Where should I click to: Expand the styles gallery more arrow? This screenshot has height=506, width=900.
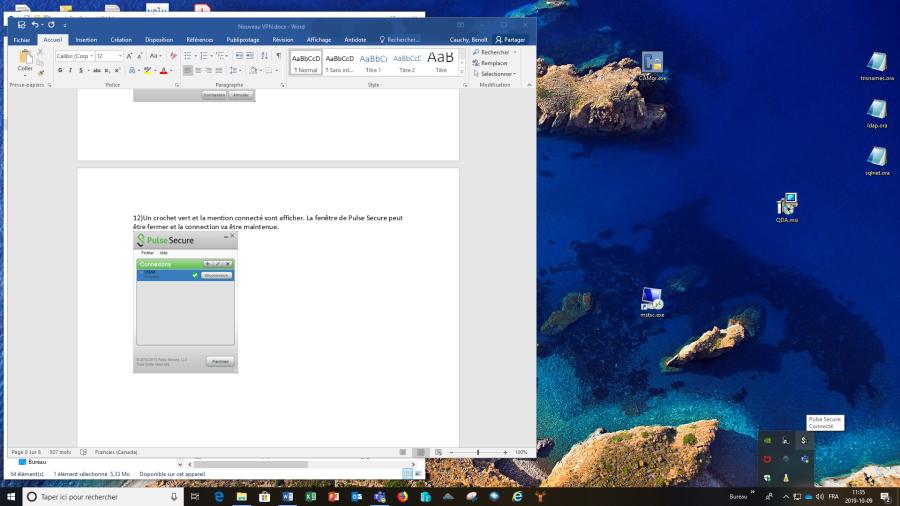click(x=461, y=72)
